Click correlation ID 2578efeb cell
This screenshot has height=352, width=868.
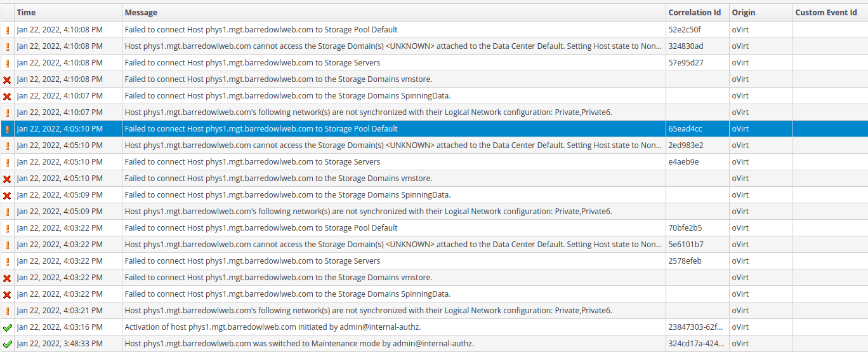point(685,261)
